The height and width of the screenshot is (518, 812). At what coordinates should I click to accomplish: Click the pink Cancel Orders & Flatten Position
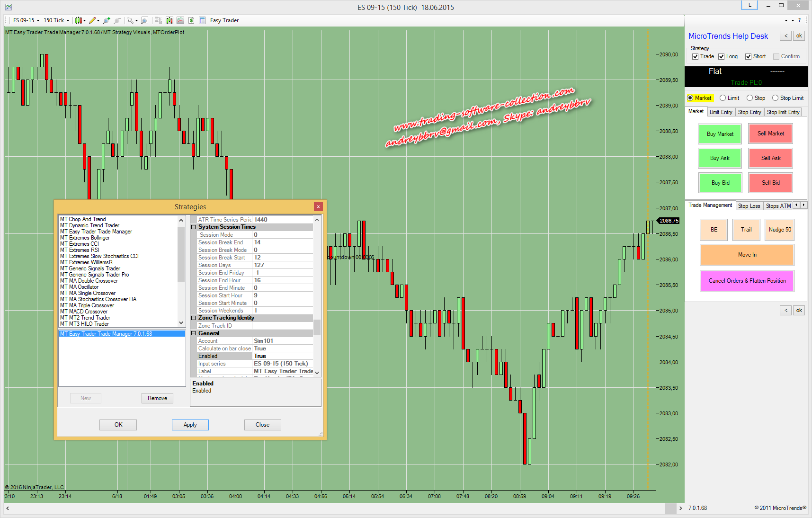[747, 281]
